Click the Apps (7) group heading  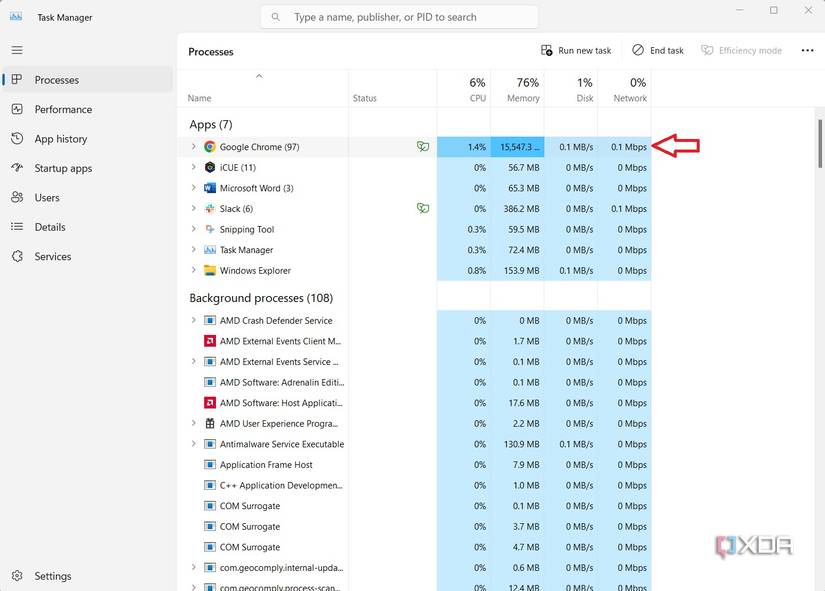point(210,125)
